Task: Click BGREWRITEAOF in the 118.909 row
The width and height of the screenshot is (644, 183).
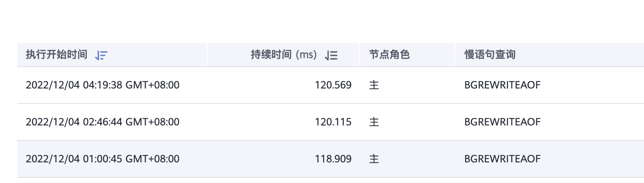Action: click(x=502, y=159)
